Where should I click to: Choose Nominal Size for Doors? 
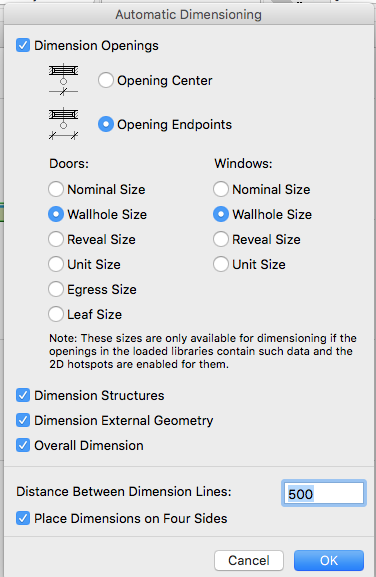(56, 189)
